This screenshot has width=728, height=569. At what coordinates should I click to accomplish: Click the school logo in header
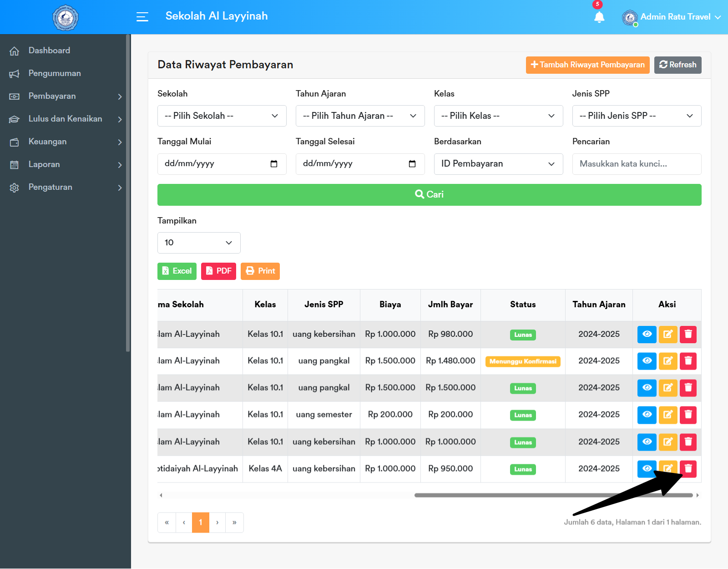66,18
